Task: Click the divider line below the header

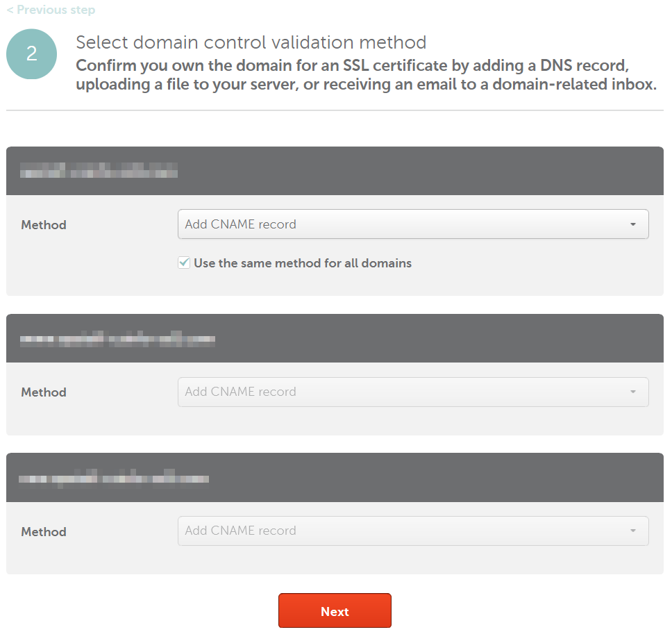Action: (x=335, y=110)
